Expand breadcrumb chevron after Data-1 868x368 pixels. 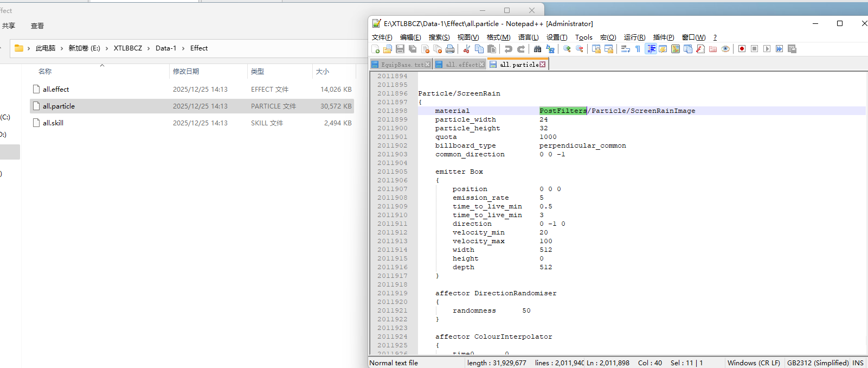point(183,48)
